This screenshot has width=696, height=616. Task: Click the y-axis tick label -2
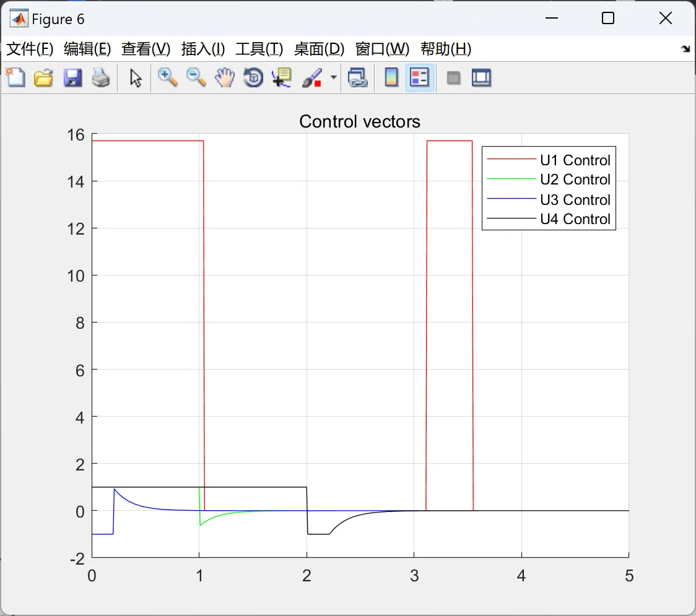click(77, 559)
